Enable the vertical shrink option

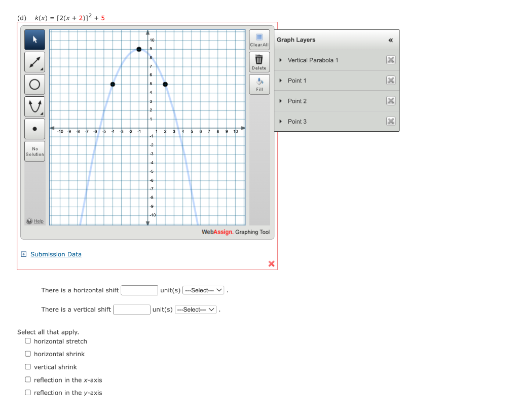click(28, 366)
